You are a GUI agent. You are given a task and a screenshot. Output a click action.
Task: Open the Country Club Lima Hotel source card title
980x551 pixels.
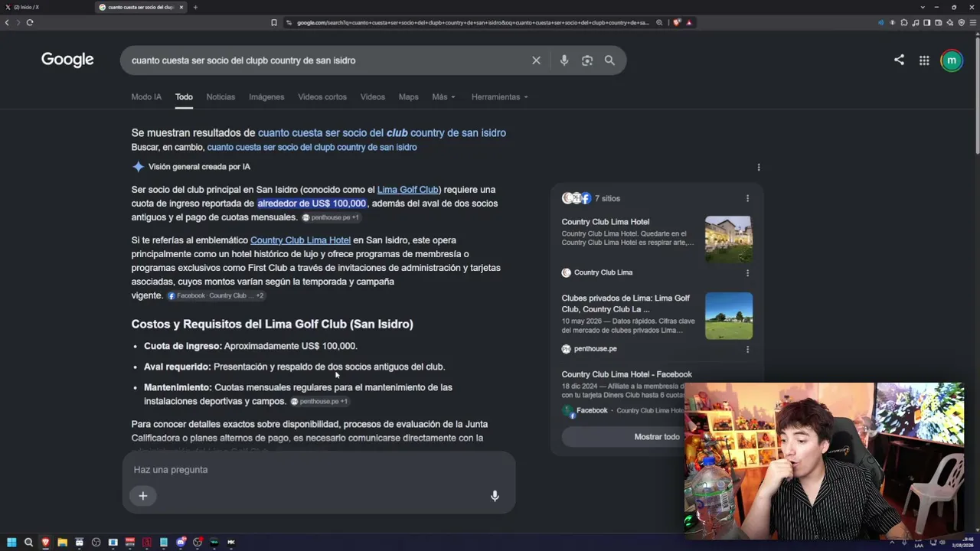pyautogui.click(x=606, y=222)
